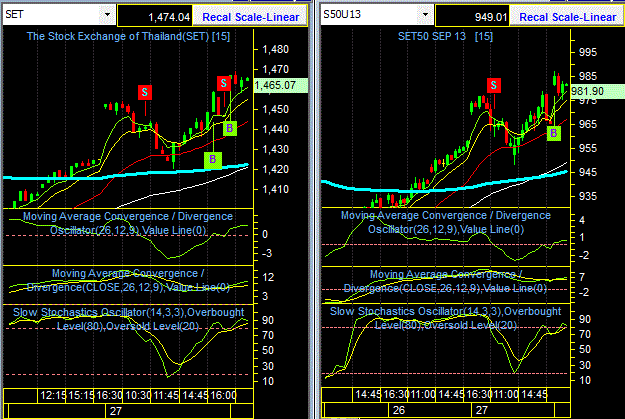This screenshot has height=419, width=625.
Task: Open the SET symbol dropdown arrow
Action: [107, 14]
